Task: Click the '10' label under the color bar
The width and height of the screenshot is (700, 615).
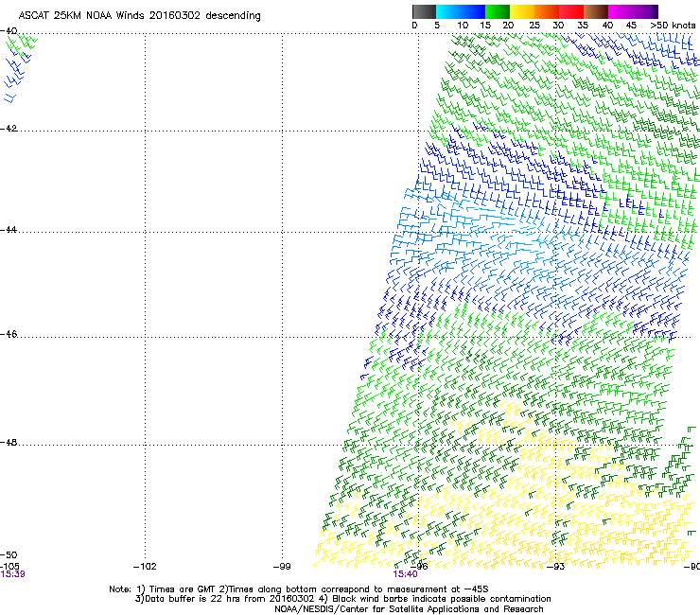Action: [463, 26]
